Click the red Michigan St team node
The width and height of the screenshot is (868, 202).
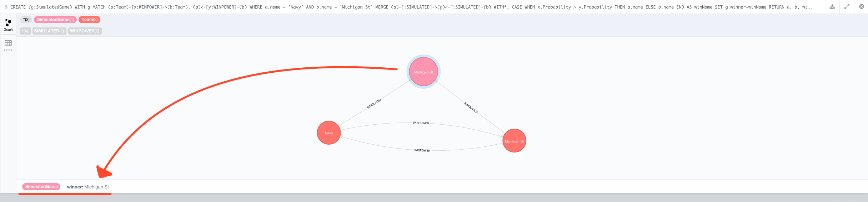click(514, 141)
